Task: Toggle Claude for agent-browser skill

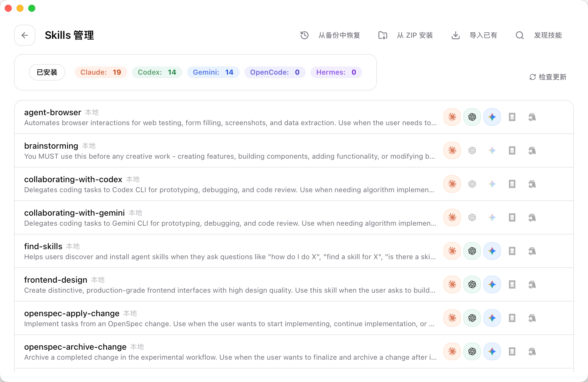Action: [452, 117]
